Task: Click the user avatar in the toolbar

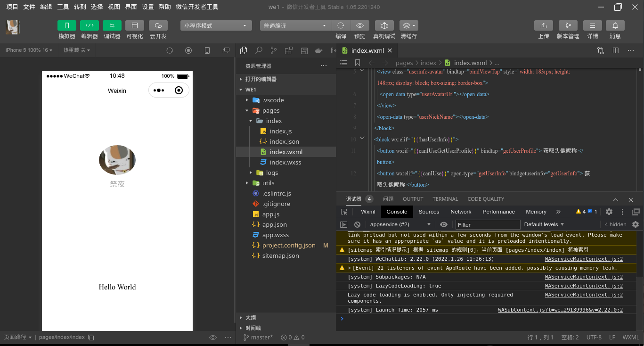Action: [13, 27]
